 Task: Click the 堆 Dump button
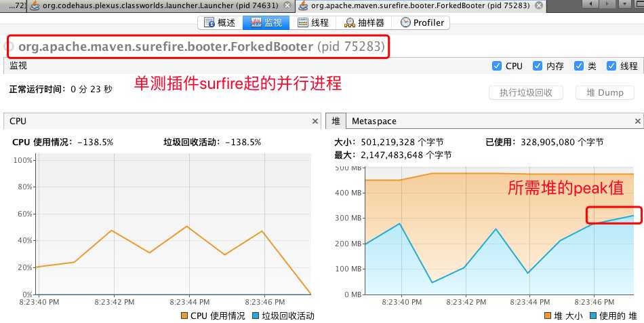(x=605, y=92)
